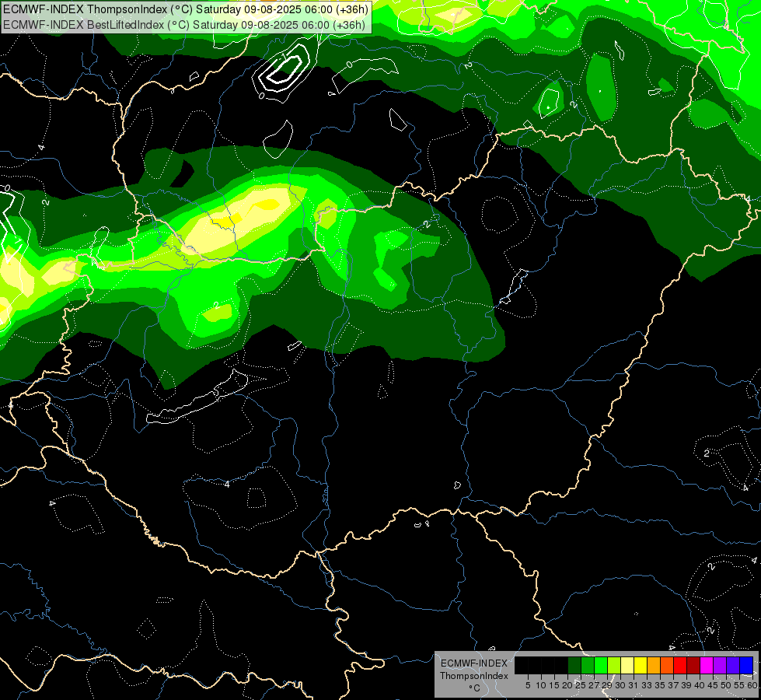This screenshot has width=761, height=700.
Task: Click legend scale value '5'
Action: pos(528,685)
